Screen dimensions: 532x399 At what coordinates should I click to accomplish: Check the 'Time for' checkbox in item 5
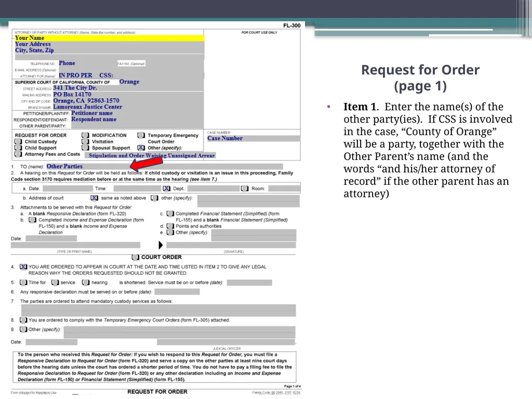tap(23, 282)
